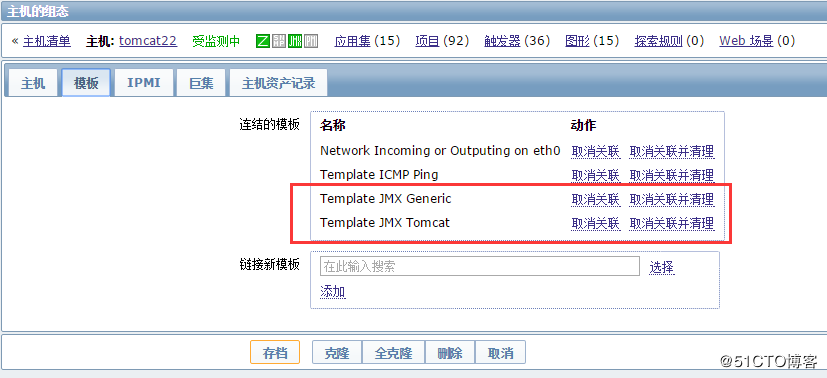Viewport: 827px width, 378px height.
Task: Click 添加 to add the template
Action: (x=332, y=292)
